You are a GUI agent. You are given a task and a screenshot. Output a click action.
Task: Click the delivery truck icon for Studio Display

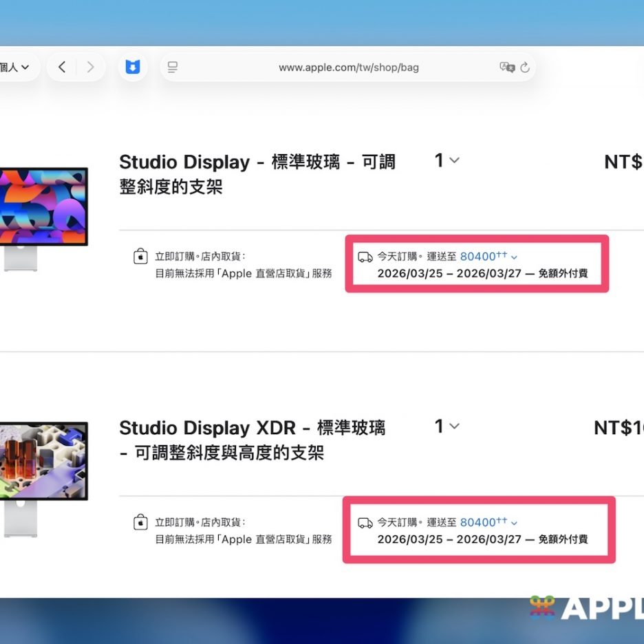click(365, 257)
